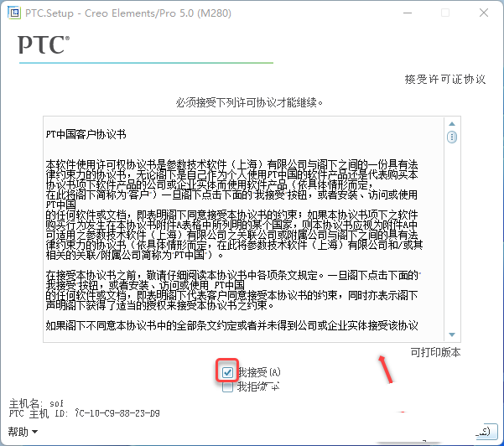Click the license paragraph starting 本软件使用许可权协议书
The image size is (504, 446).
tap(234, 210)
